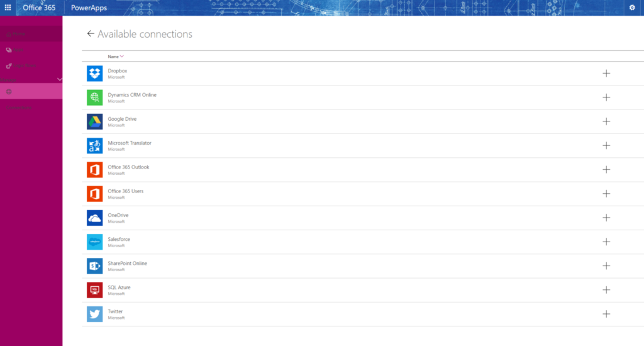Select the SharePoint Online name text
Viewport: 644px width, 346px height.
tap(127, 264)
